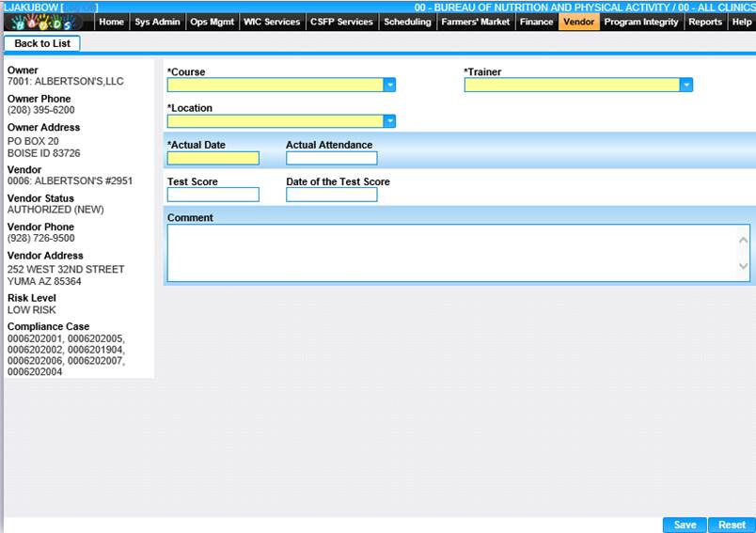Open the Sys Admin menu
The image size is (756, 533).
[157, 22]
